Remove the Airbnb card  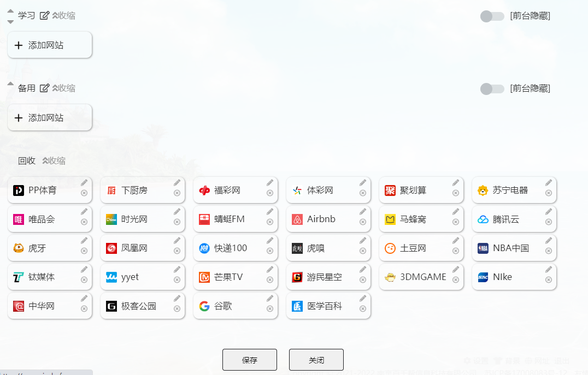(x=363, y=222)
